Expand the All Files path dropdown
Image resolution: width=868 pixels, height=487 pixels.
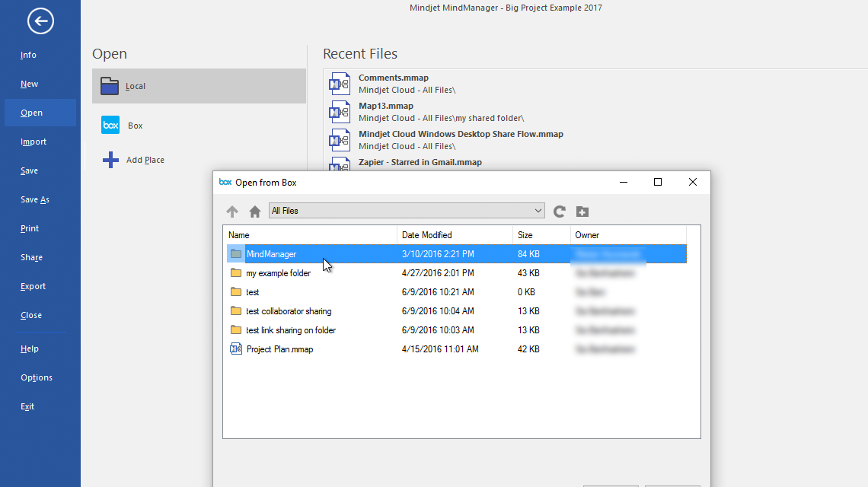coord(538,211)
